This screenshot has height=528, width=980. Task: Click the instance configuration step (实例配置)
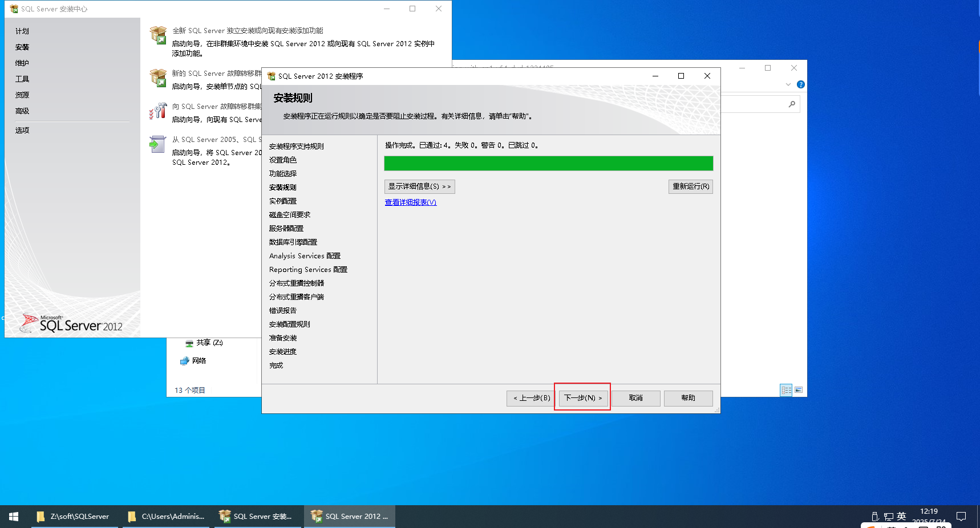coord(283,201)
